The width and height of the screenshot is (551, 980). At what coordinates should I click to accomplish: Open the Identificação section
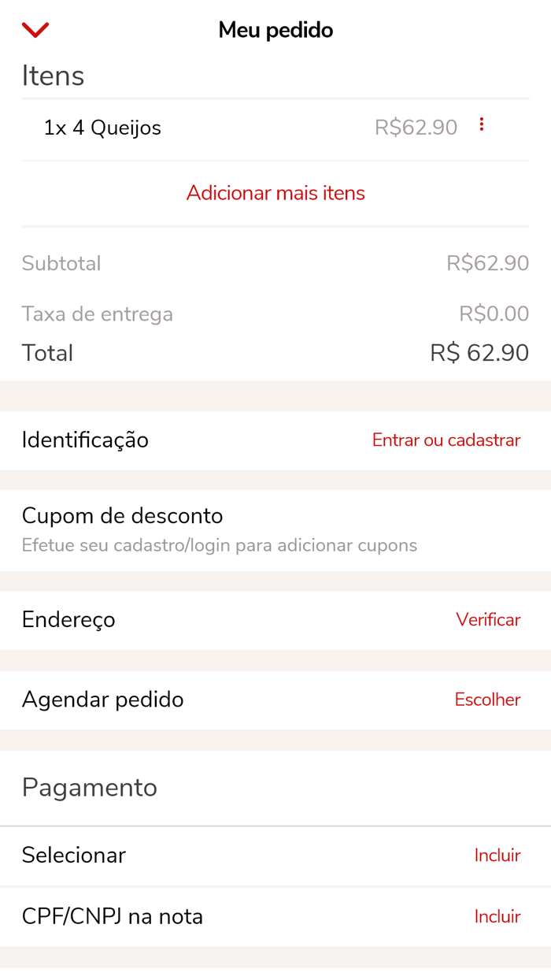pyautogui.click(x=85, y=440)
